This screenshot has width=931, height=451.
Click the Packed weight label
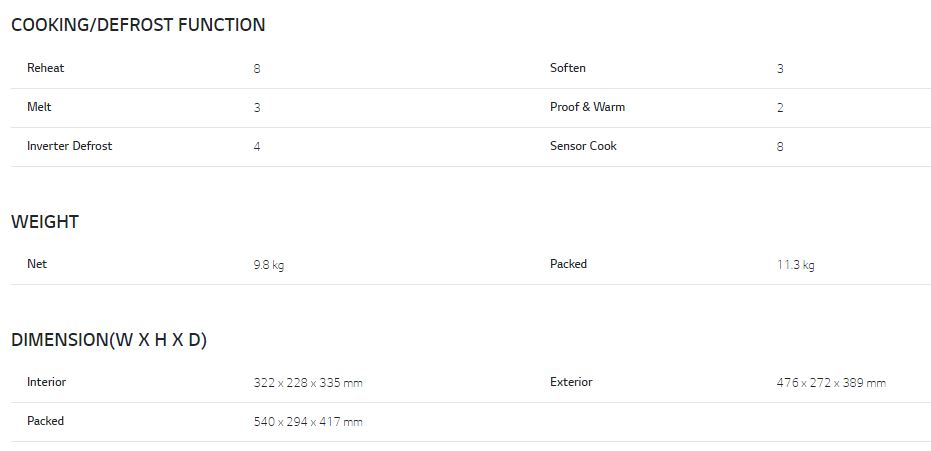click(x=568, y=264)
